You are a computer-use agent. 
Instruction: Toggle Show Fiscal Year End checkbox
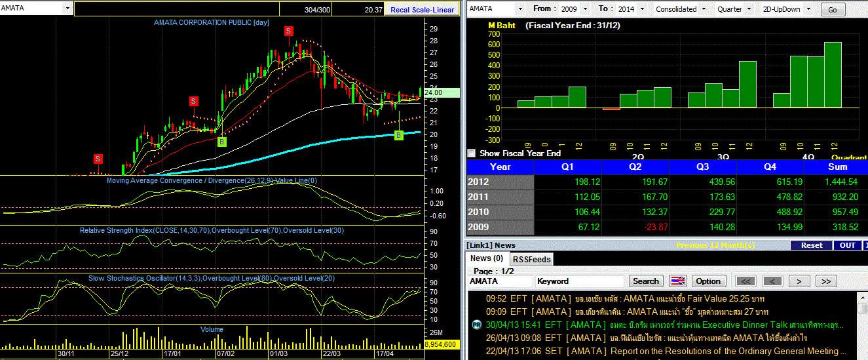(x=471, y=153)
